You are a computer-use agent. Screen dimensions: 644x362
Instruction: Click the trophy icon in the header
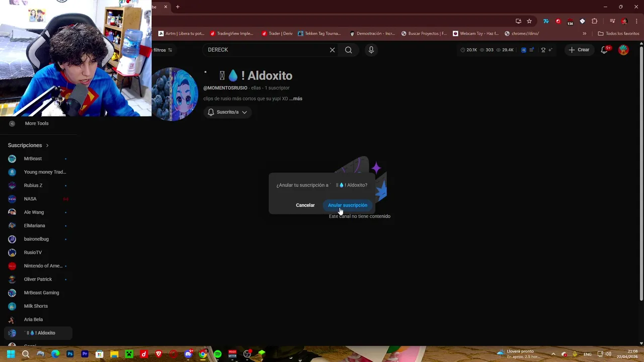[x=543, y=50]
